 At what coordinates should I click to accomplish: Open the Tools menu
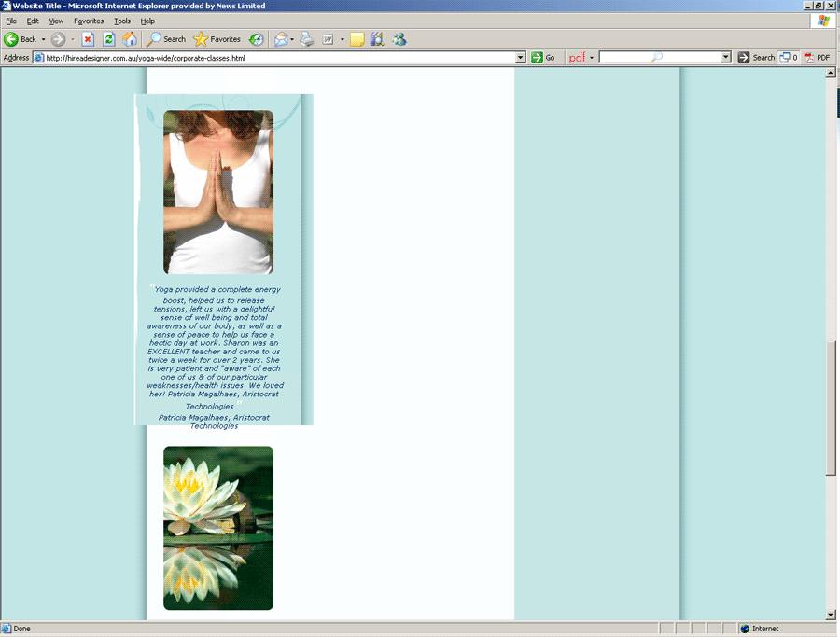point(122,21)
